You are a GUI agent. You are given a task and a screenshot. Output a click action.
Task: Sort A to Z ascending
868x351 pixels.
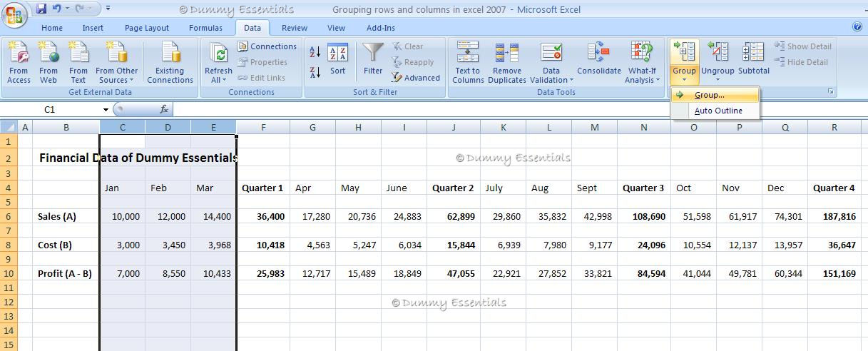[x=315, y=52]
